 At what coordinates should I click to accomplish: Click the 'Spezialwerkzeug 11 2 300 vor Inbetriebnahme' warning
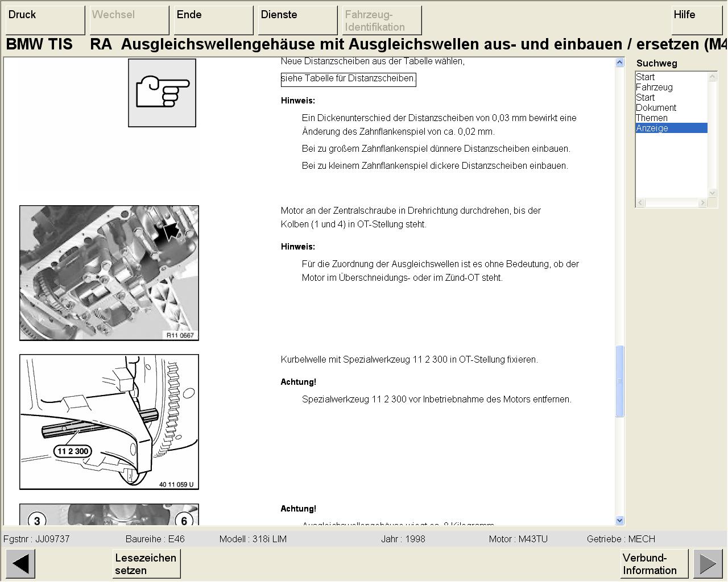437,399
